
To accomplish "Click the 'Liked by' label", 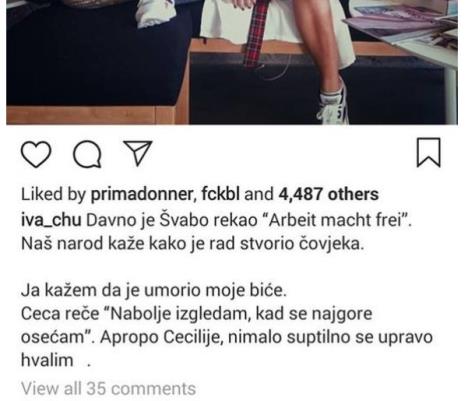I will coord(54,194).
